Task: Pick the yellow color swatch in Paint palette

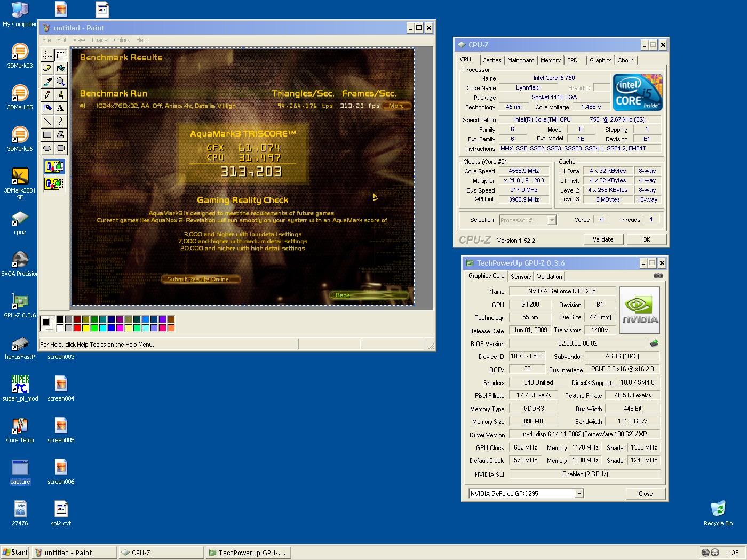Action: tap(86, 327)
